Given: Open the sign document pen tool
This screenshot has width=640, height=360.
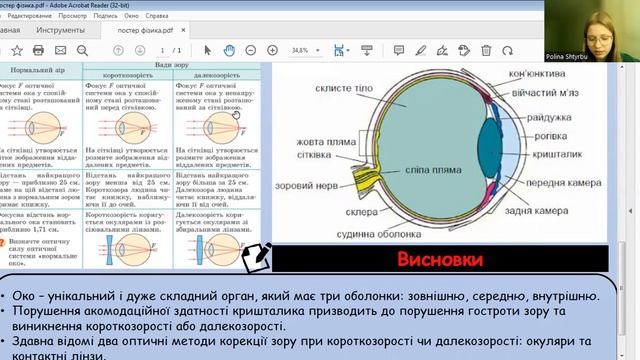Looking at the screenshot, I should [442, 51].
